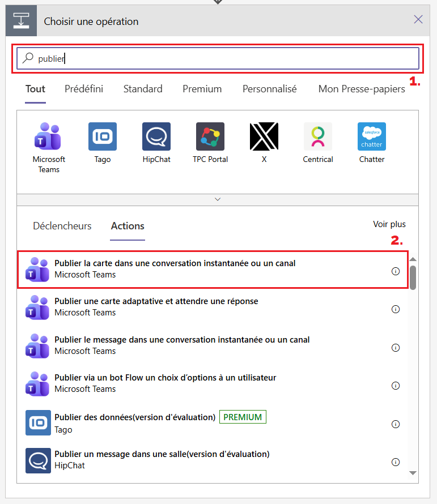
Task: Expand the connectors list with chevron
Action: click(218, 199)
